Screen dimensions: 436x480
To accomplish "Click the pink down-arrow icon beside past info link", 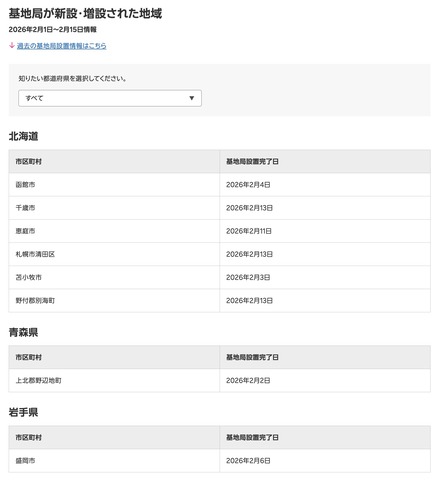I will 12,45.
